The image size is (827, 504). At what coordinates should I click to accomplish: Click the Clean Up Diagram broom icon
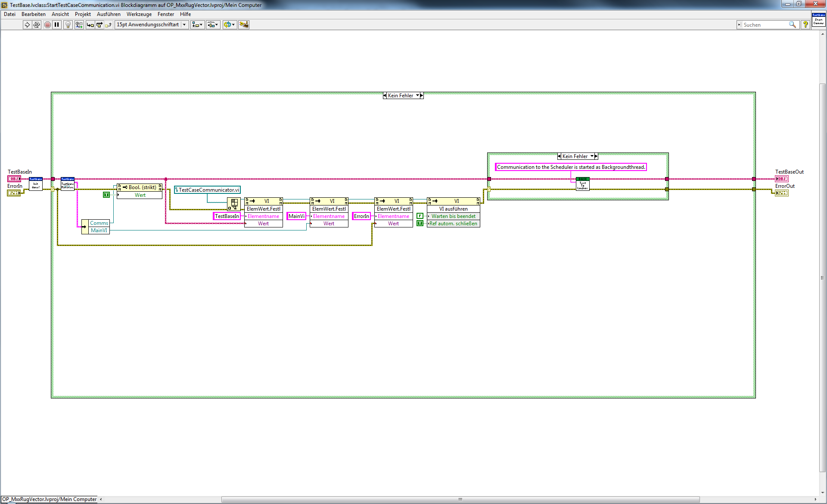tap(244, 25)
